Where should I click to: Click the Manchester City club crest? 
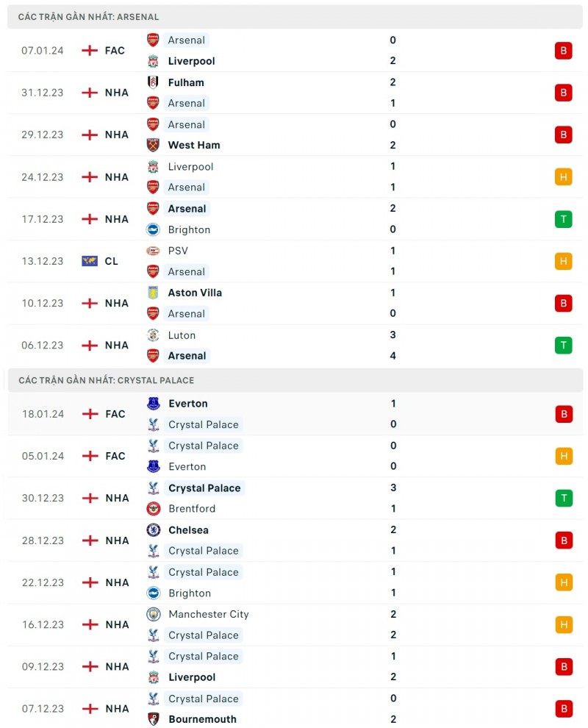(153, 614)
